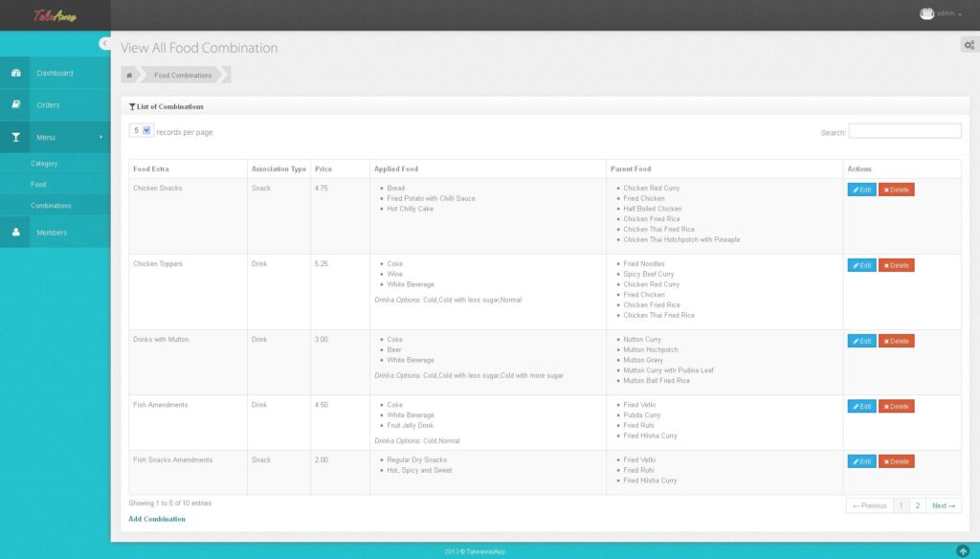980x559 pixels.
Task: Click the gears settings icon top right
Action: tap(969, 44)
